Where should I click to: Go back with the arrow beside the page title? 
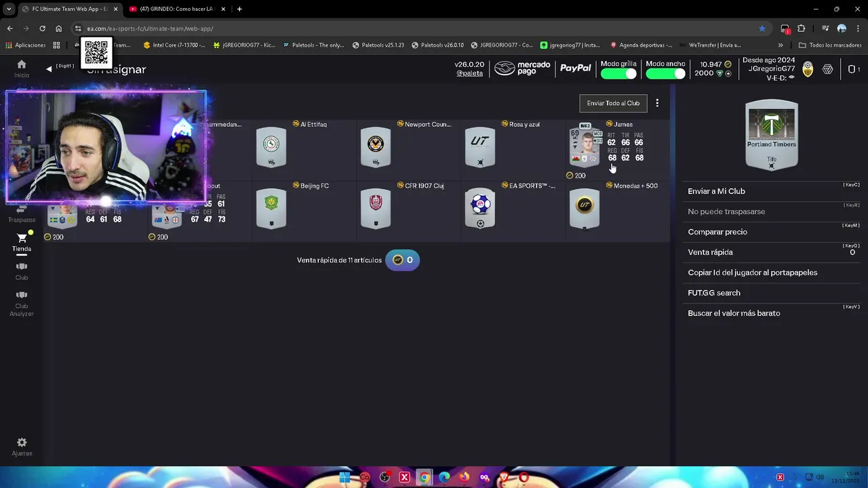[x=49, y=69]
